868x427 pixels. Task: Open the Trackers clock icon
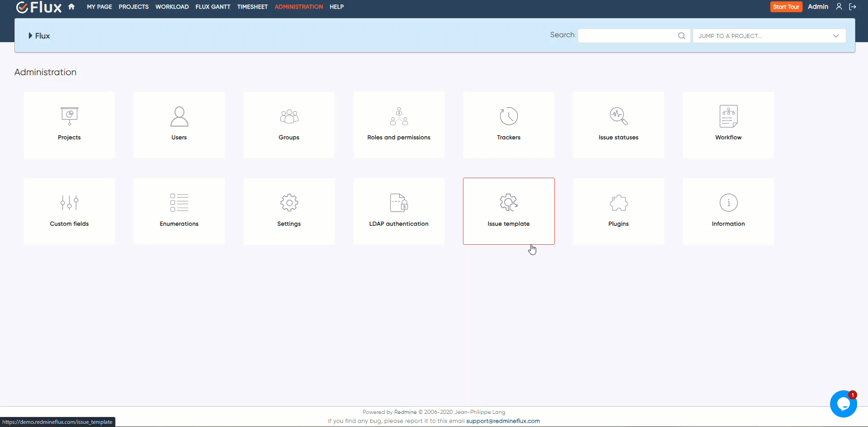pyautogui.click(x=509, y=116)
